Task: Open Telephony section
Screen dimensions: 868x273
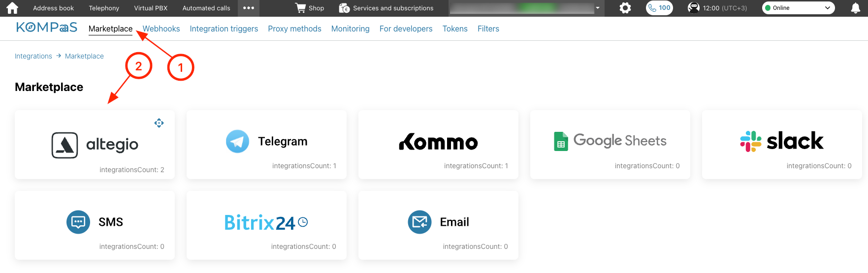Action: pos(104,8)
